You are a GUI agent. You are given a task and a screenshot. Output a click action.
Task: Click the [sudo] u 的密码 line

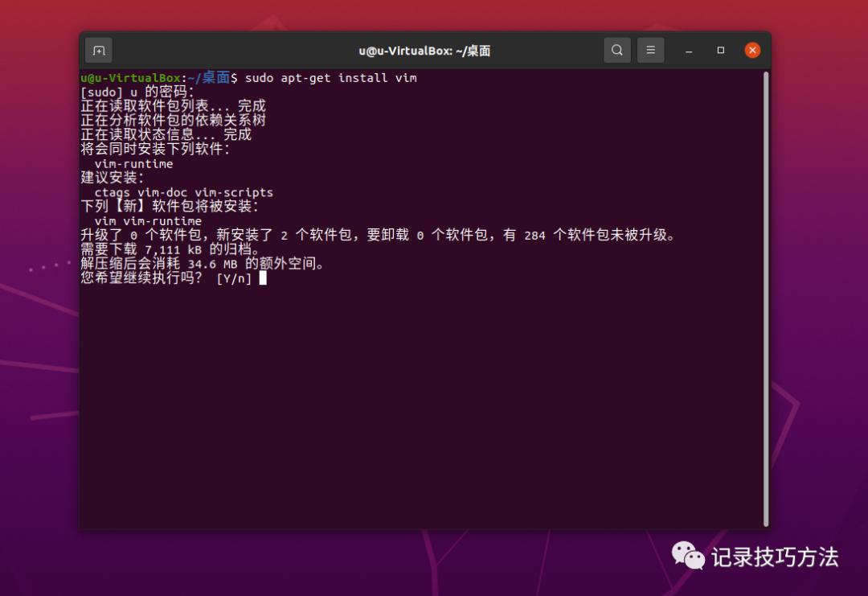point(137,92)
